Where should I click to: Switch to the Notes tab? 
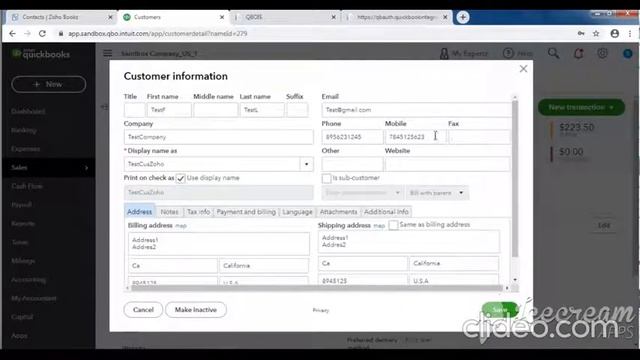pos(169,212)
